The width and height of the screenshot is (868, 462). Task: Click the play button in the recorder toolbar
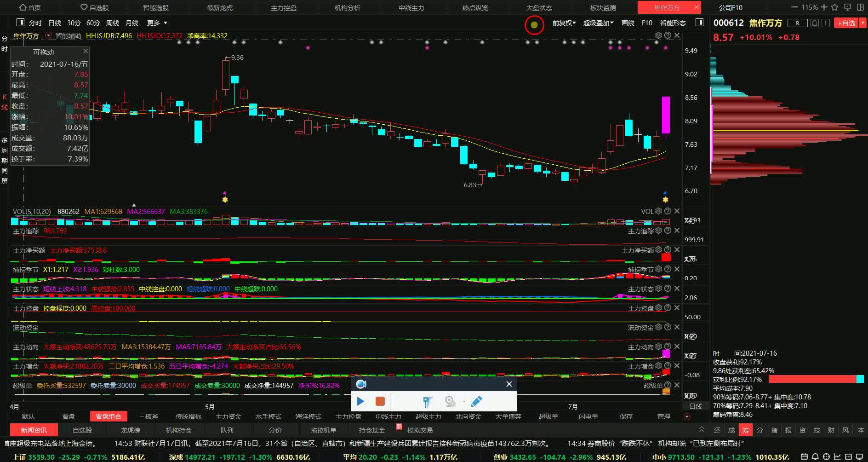(x=360, y=401)
